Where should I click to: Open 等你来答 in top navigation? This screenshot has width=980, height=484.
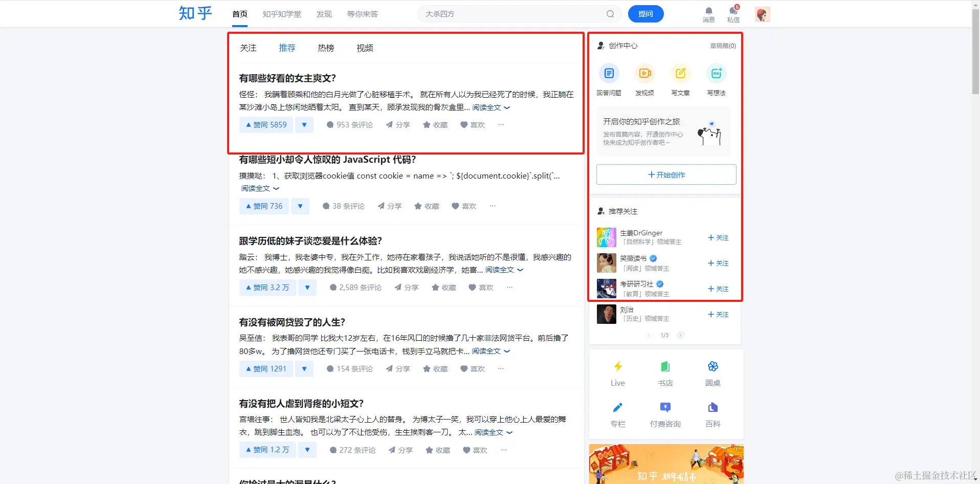362,14
